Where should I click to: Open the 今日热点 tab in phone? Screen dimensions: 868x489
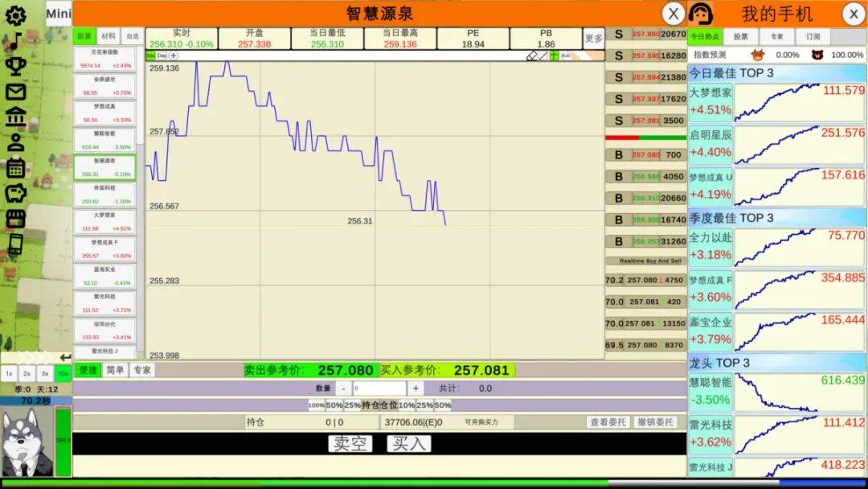pos(705,36)
